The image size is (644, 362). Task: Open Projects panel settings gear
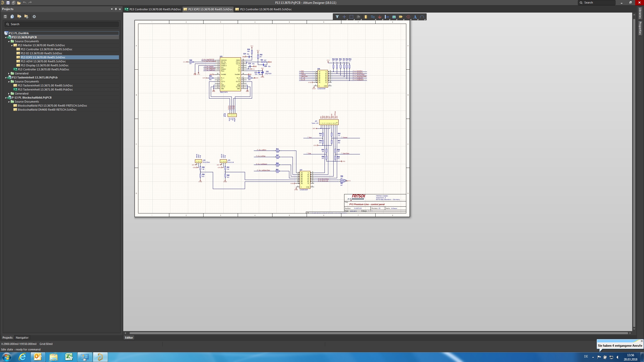[34, 16]
